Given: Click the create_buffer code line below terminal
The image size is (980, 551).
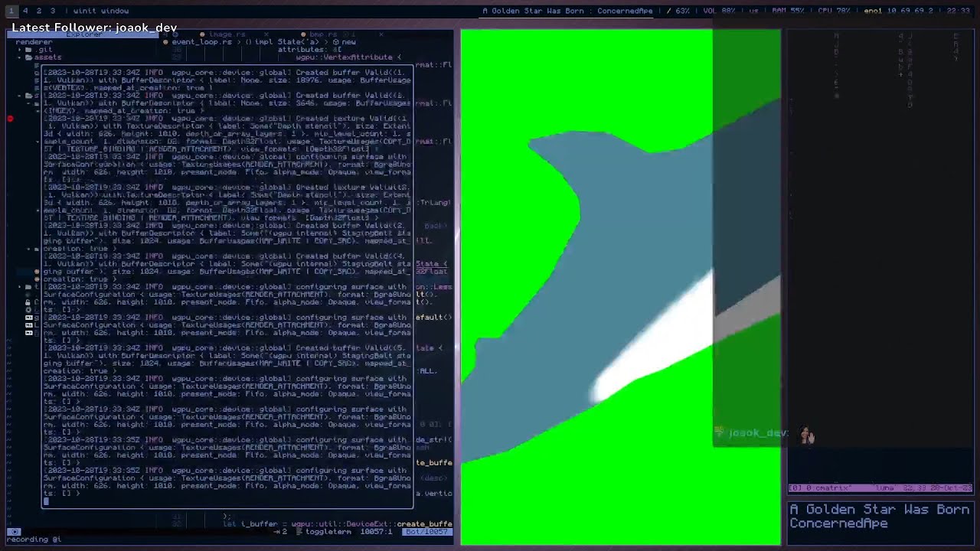Looking at the screenshot, I should (338, 524).
